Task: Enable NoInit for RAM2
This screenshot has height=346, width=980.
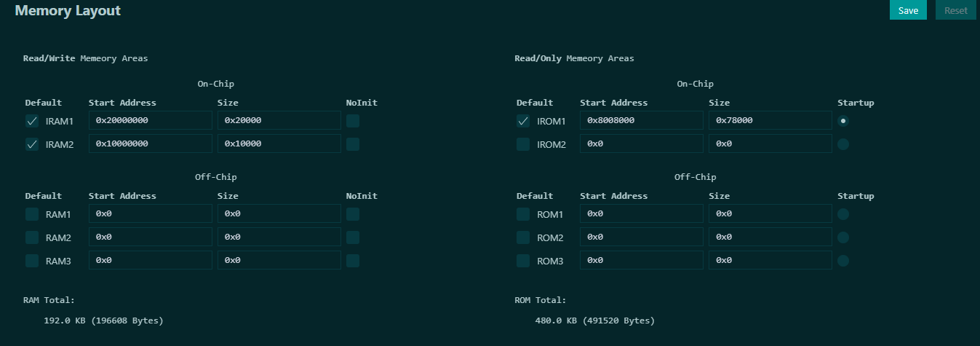Action: click(x=353, y=237)
